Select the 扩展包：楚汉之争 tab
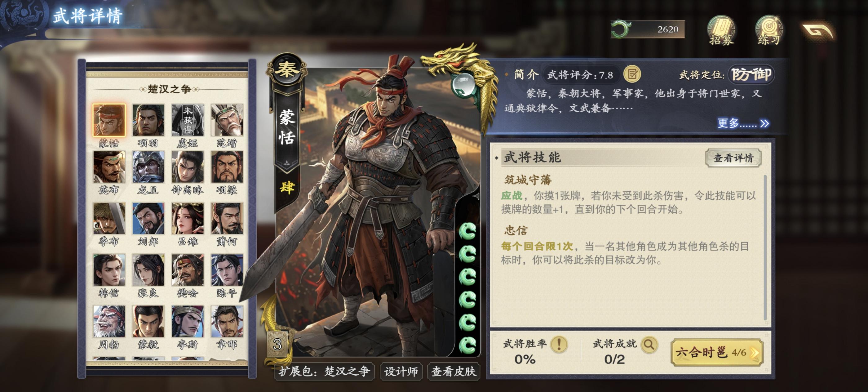This screenshot has width=868, height=392. [x=324, y=372]
